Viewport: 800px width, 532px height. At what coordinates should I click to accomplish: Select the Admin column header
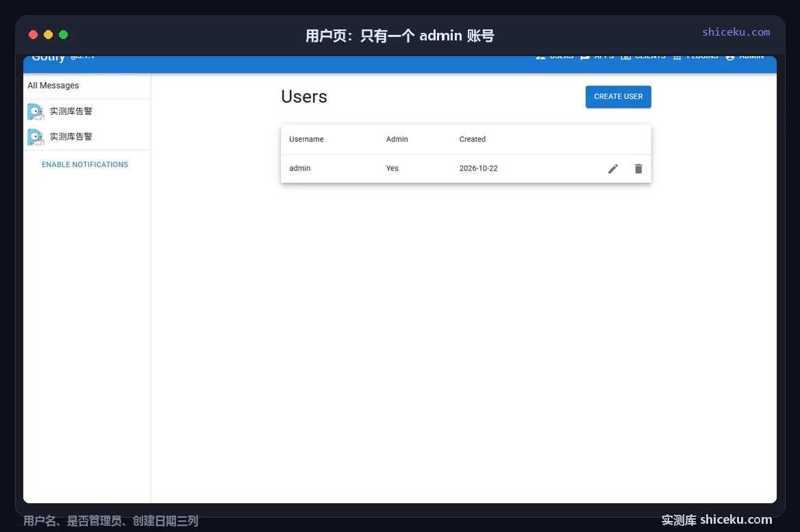[397, 139]
